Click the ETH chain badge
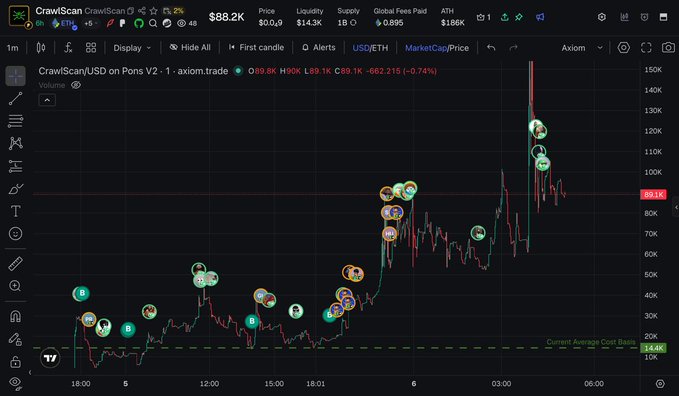This screenshot has height=396, width=679. 64,23
